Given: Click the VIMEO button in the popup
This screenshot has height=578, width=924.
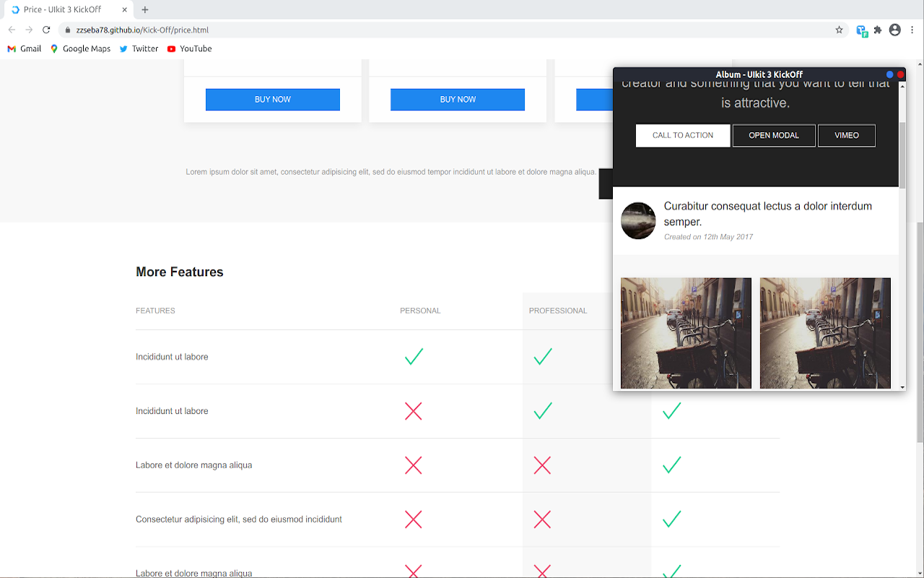Looking at the screenshot, I should (x=846, y=135).
